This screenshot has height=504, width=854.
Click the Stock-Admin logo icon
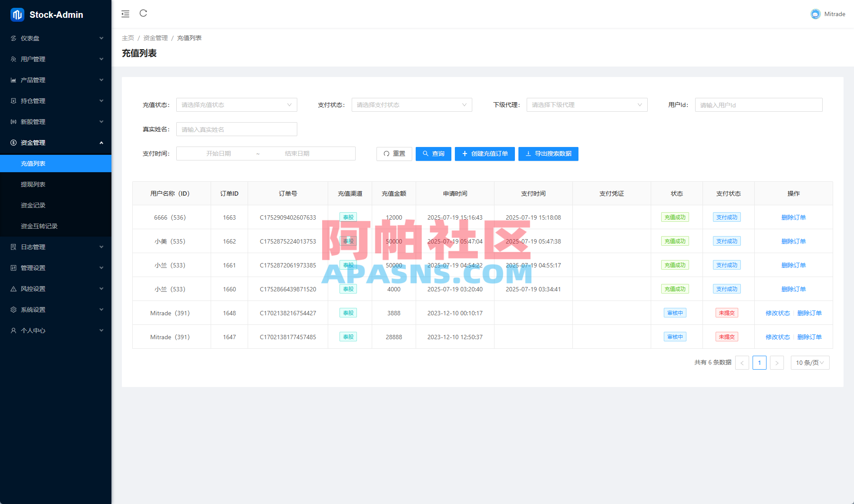(17, 15)
